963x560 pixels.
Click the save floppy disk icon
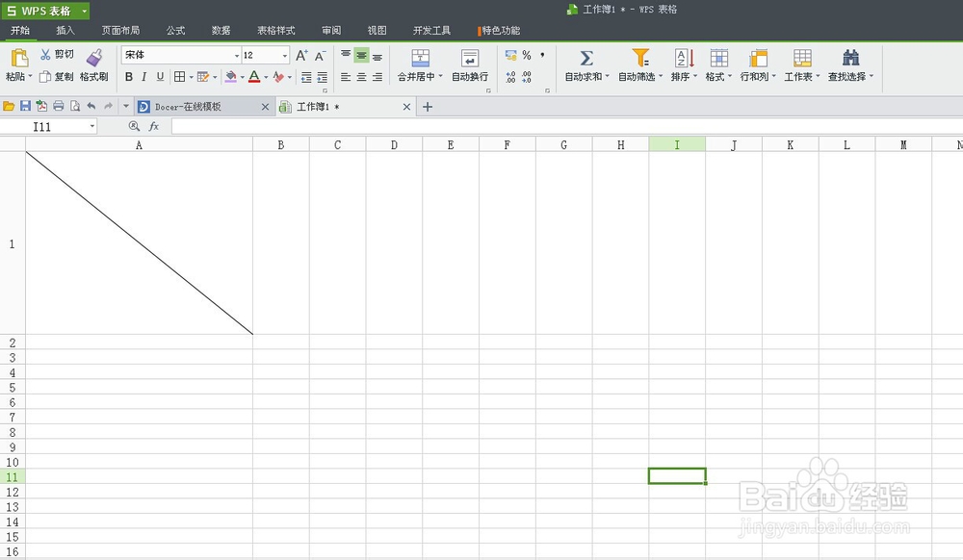pos(25,106)
